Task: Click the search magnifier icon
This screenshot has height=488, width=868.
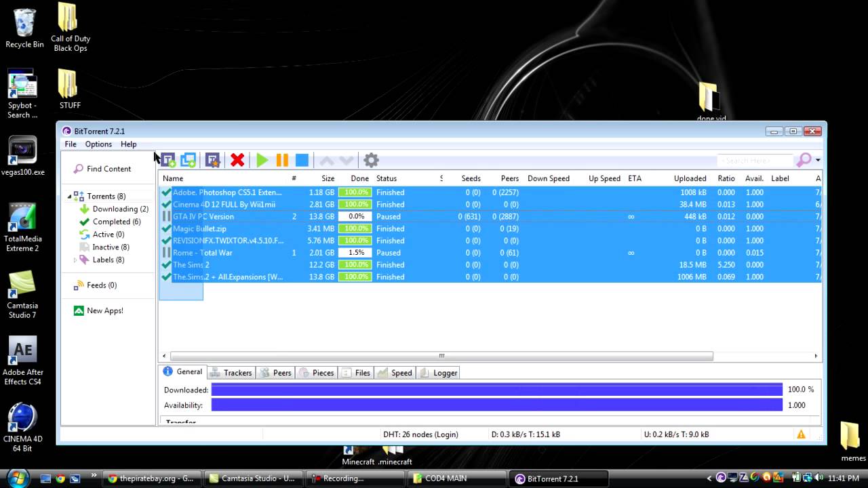Action: (x=804, y=160)
